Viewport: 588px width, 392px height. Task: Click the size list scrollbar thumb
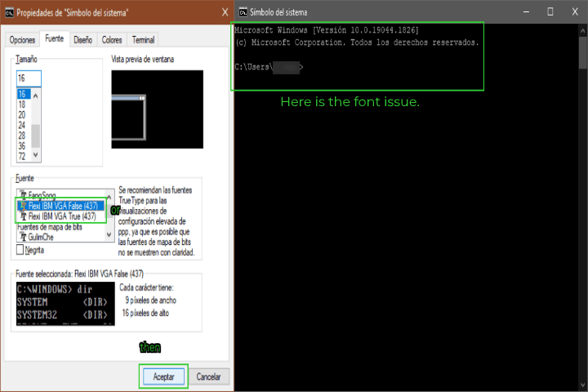pos(36,136)
